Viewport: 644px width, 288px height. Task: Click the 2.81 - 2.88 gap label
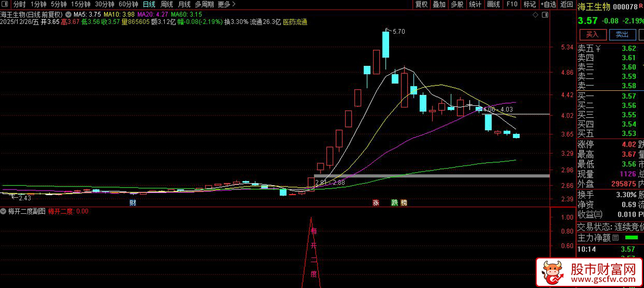click(x=330, y=183)
